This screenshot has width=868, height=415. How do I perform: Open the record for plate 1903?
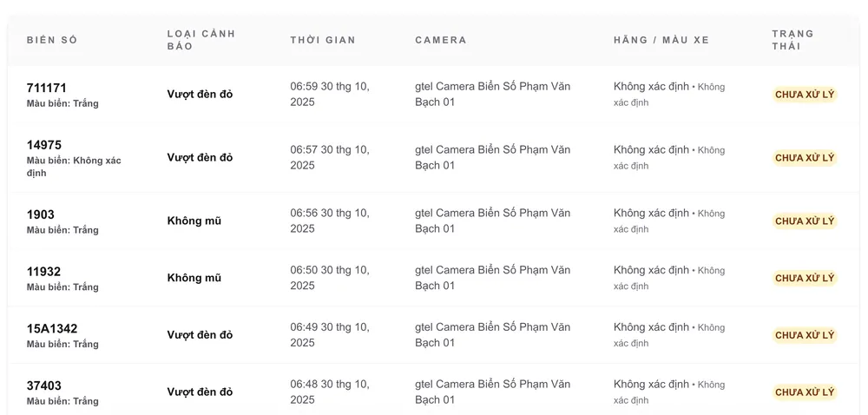[x=41, y=214]
